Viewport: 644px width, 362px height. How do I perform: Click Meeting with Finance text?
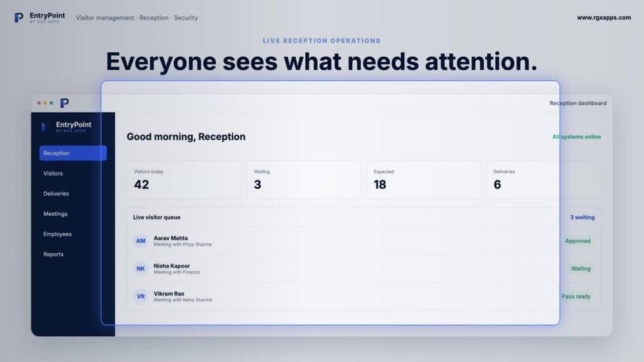point(176,272)
